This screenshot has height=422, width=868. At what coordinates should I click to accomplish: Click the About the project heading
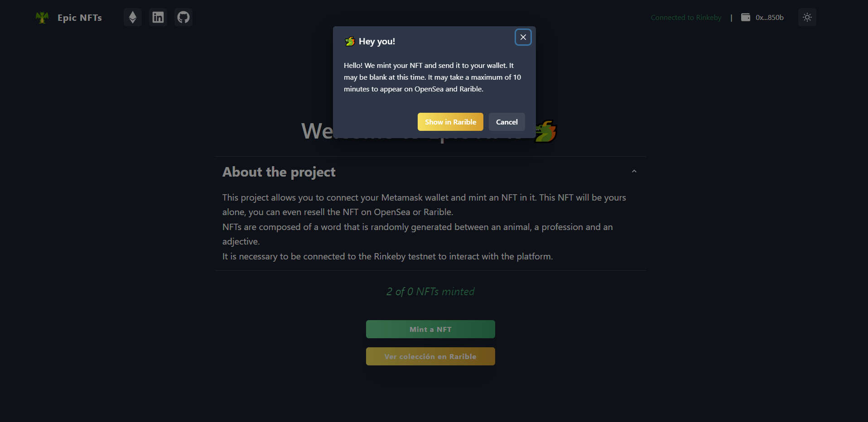coord(279,172)
